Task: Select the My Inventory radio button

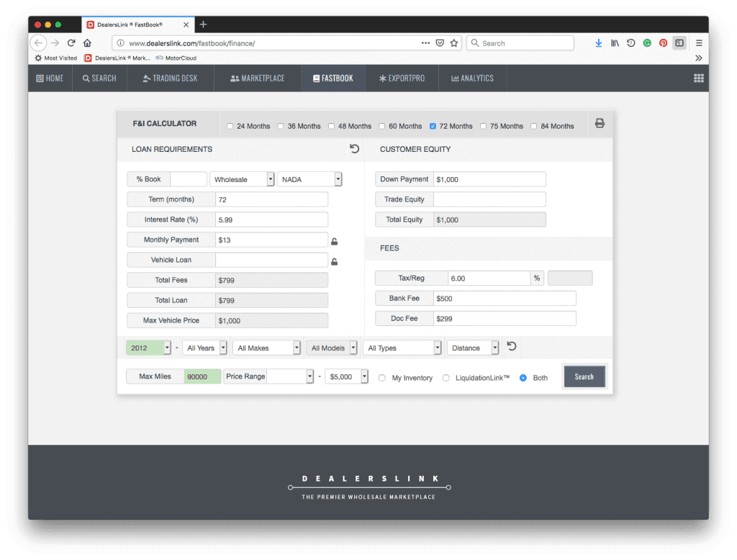Action: click(381, 378)
